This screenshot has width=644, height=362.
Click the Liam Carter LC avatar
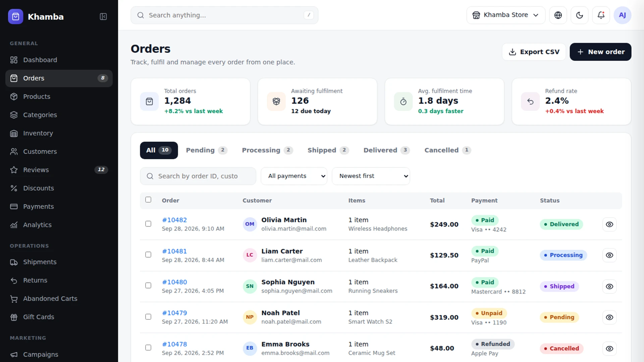[x=250, y=255]
